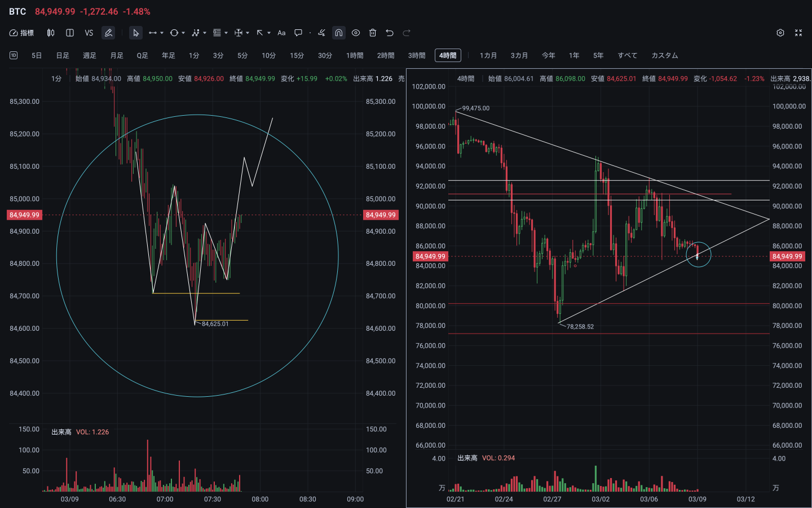812x508 pixels.
Task: Click the 99,475.00 high label on right chart
Action: [476, 108]
